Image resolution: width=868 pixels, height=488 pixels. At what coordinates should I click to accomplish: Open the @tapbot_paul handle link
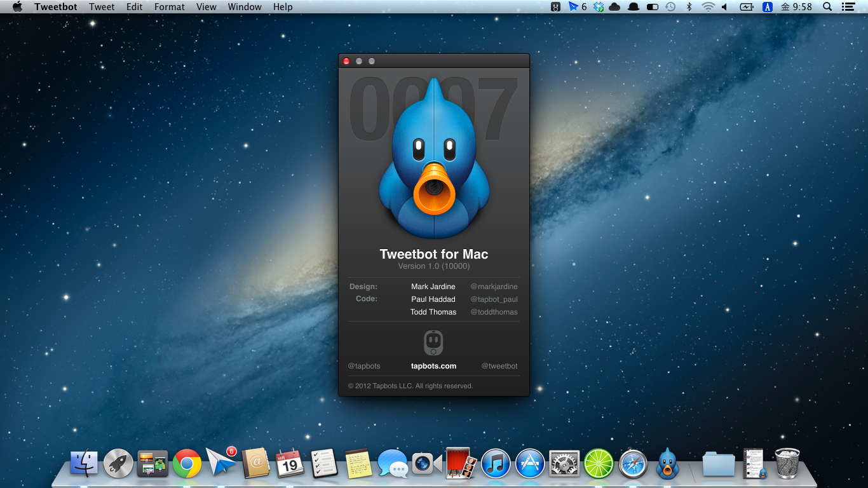tap(494, 299)
